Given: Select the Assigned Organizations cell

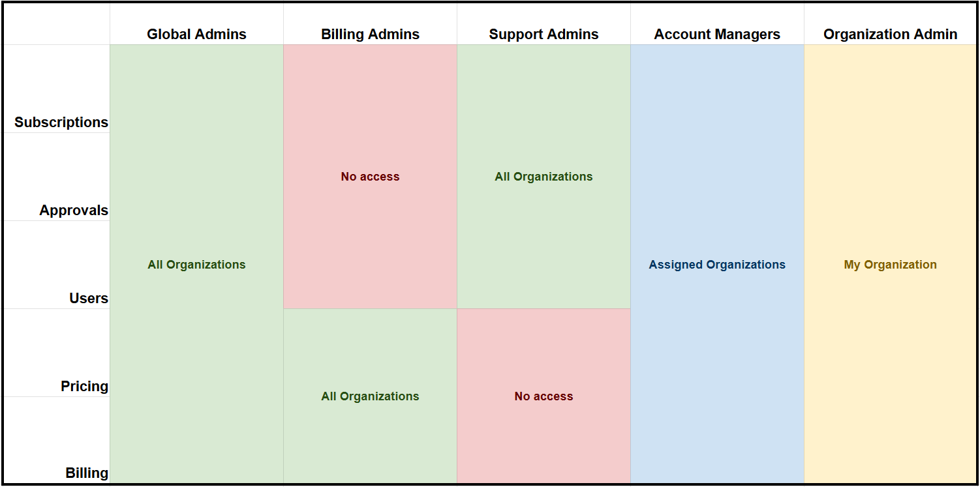Looking at the screenshot, I should pos(717,265).
